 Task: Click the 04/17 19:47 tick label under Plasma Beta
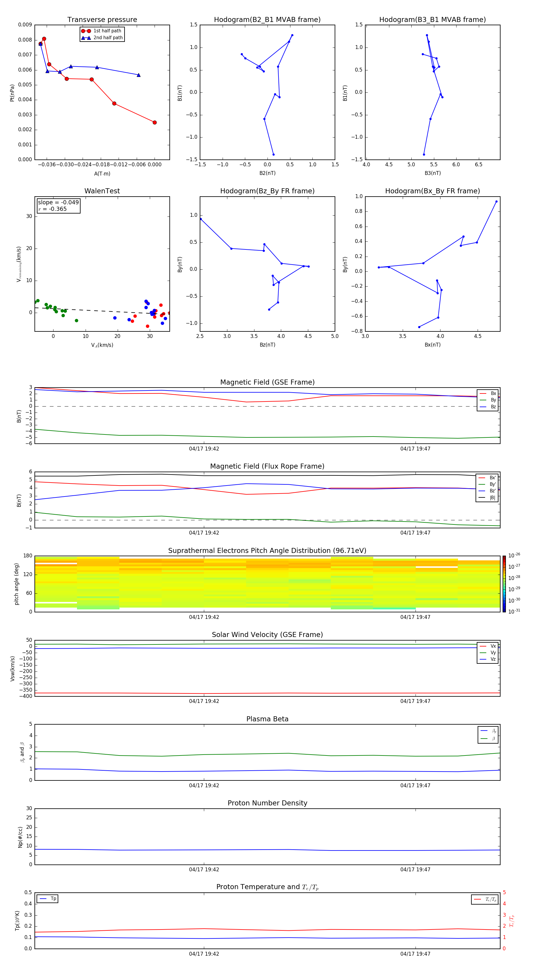(x=415, y=785)
